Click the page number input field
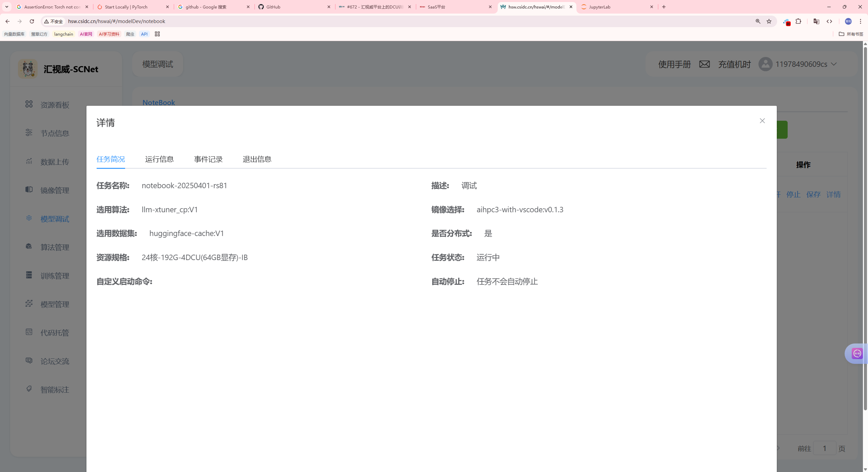The width and height of the screenshot is (868, 472). click(824, 448)
